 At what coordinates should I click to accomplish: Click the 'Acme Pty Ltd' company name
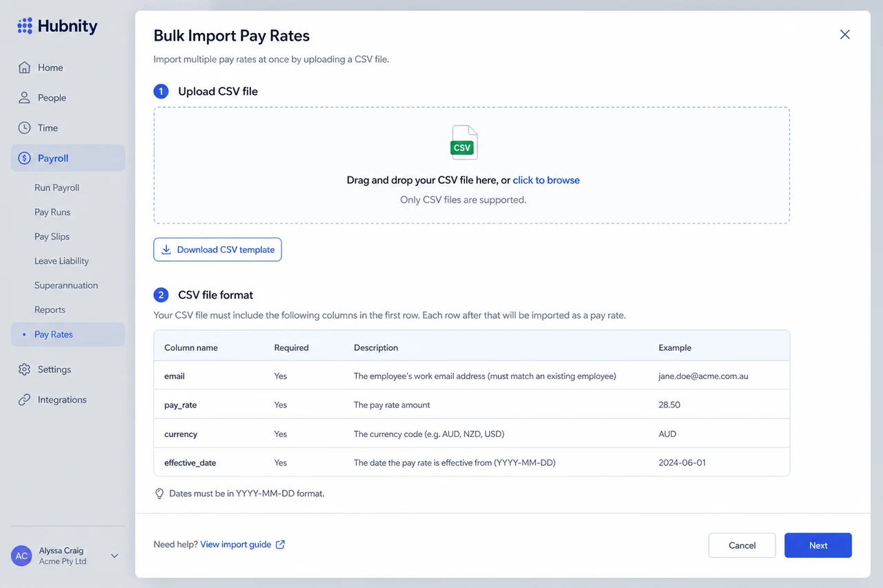click(x=63, y=562)
